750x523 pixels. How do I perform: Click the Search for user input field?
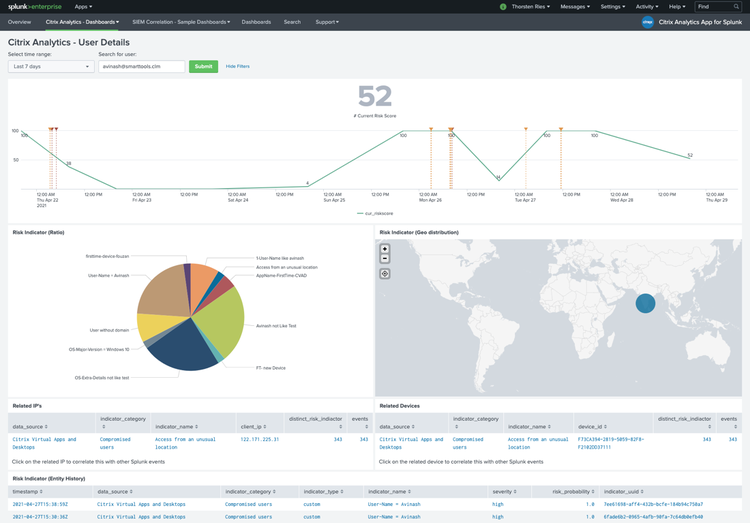142,67
